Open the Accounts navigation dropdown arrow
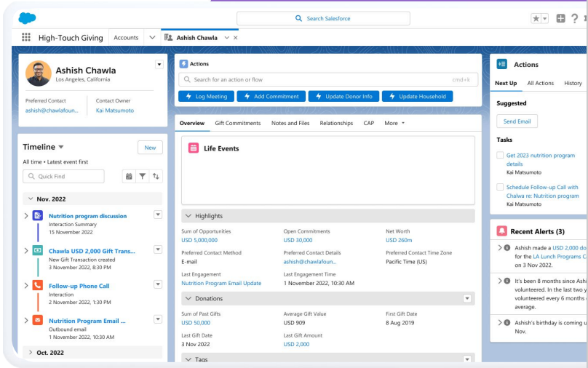588x368 pixels. point(152,38)
